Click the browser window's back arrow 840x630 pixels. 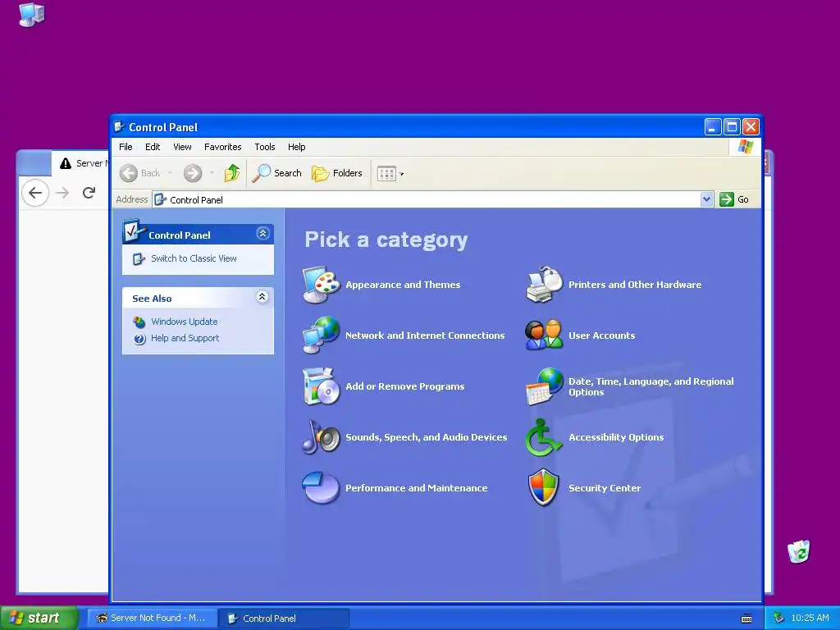(x=35, y=193)
